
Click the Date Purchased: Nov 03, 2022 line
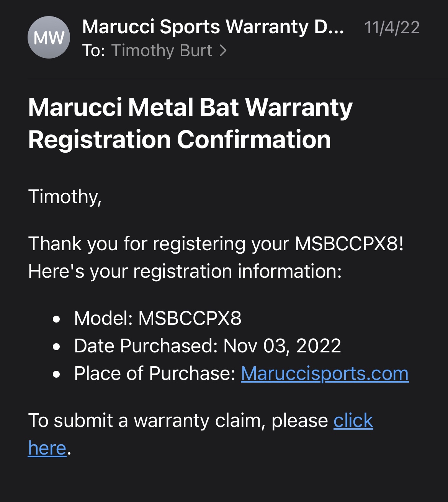[x=207, y=346]
